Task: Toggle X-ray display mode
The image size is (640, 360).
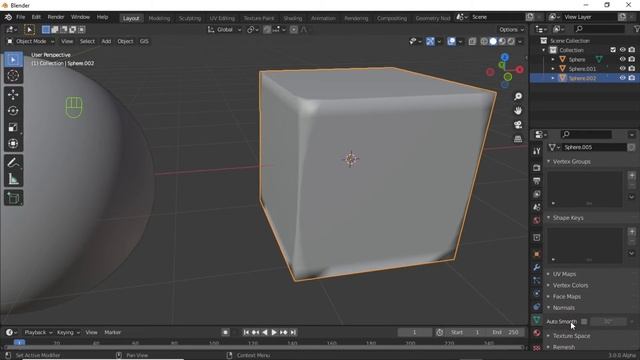Action: pos(472,42)
